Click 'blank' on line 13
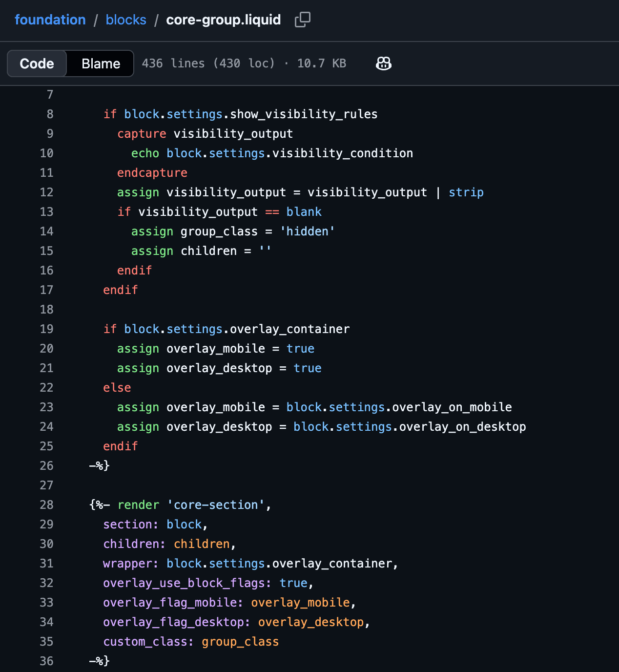 (x=304, y=212)
